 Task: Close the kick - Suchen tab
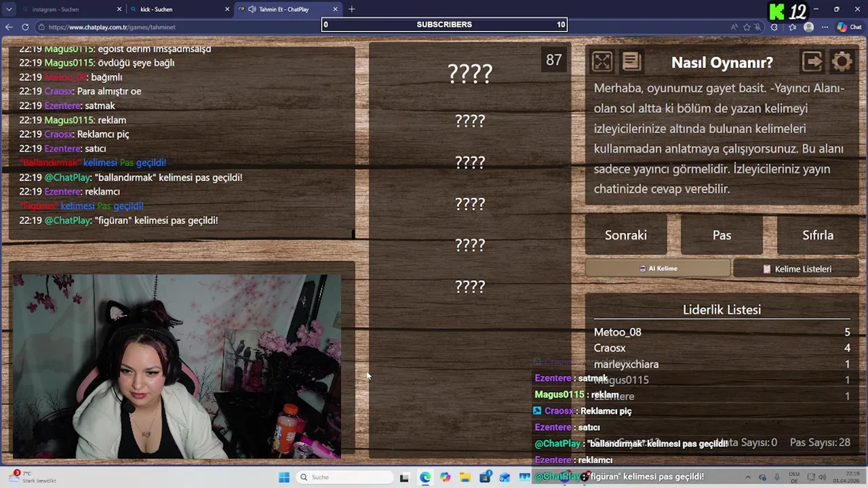coord(227,9)
